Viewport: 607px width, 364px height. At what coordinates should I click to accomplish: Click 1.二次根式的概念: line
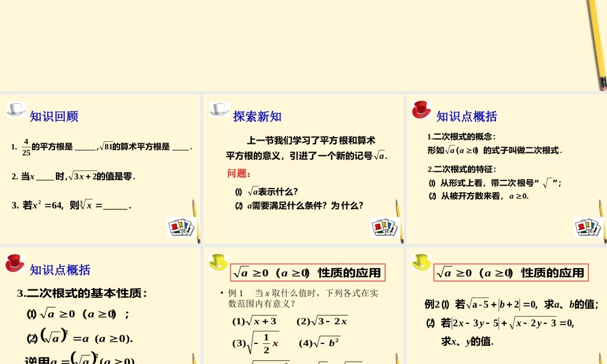tap(461, 137)
